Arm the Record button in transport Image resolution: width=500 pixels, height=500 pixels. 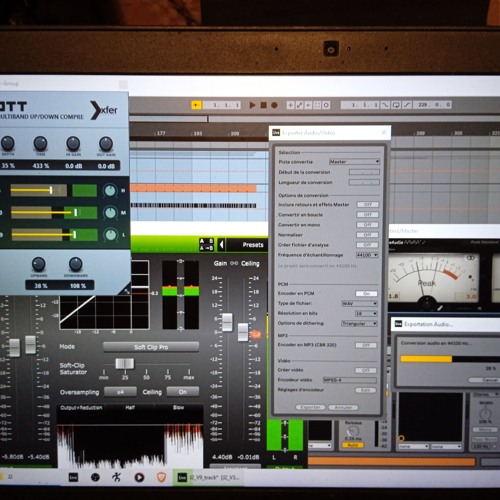(274, 105)
